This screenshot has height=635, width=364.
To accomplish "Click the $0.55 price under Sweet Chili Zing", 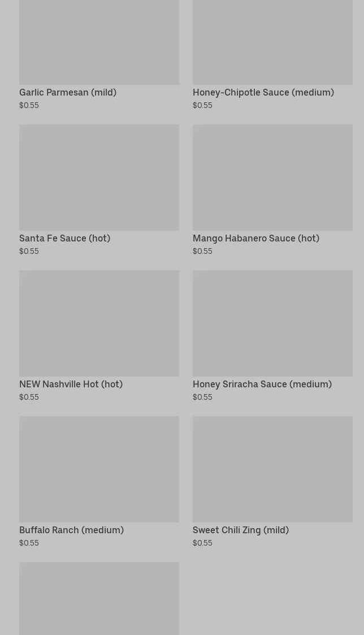I will [202, 543].
